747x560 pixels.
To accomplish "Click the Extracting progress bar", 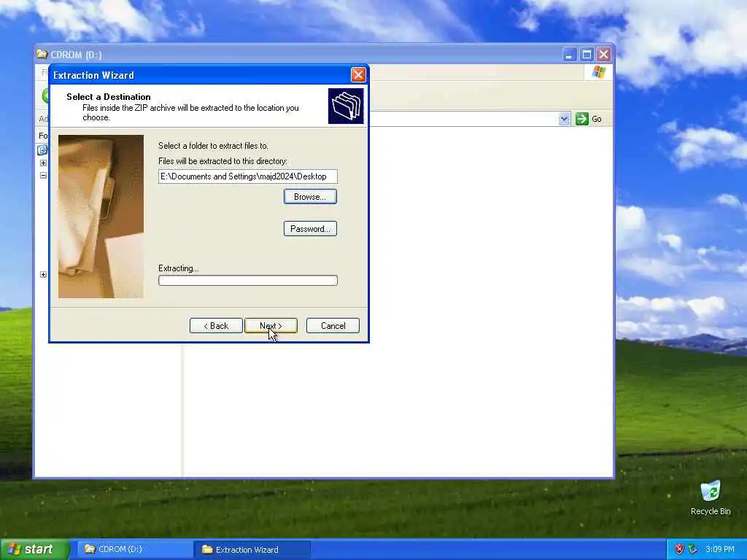I will click(x=248, y=280).
